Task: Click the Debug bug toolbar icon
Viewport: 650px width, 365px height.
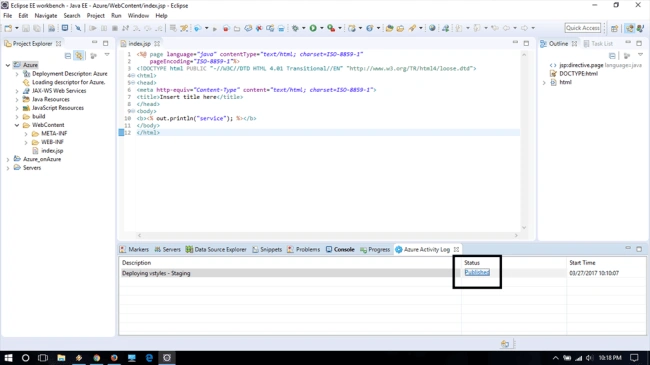Action: click(x=295, y=28)
